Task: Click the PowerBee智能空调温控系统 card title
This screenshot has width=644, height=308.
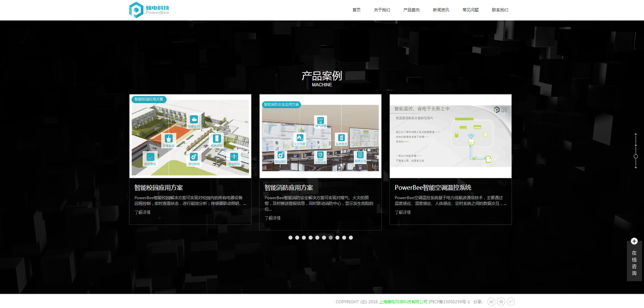Action: [x=433, y=188]
